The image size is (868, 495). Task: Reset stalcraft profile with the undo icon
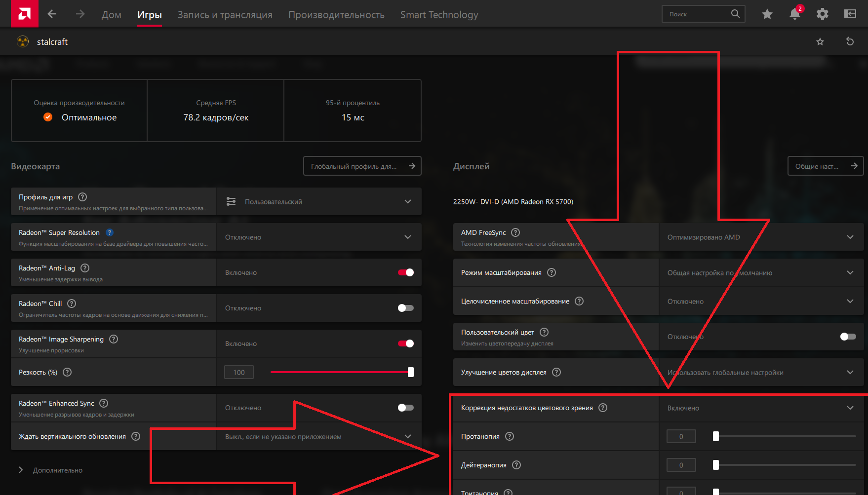850,41
